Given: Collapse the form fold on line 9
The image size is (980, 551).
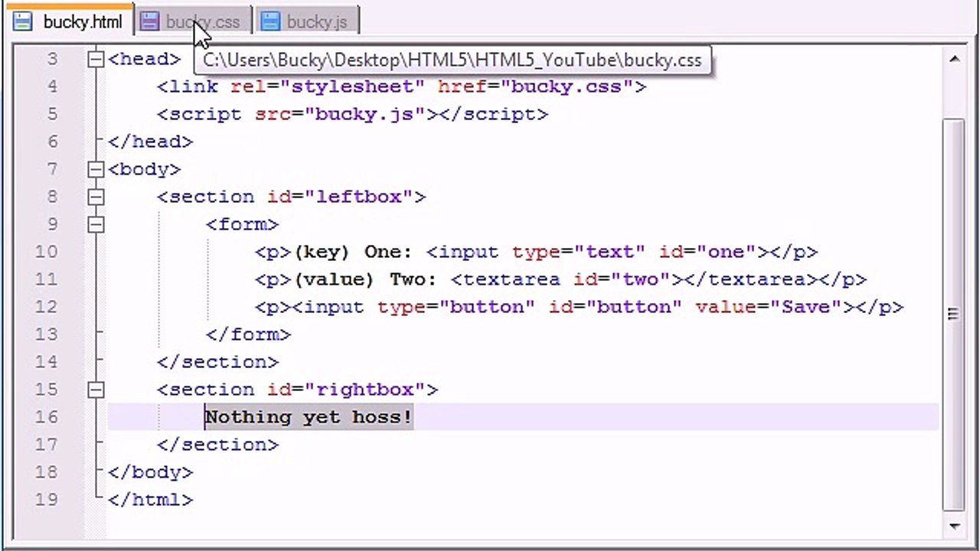Looking at the screenshot, I should [96, 224].
